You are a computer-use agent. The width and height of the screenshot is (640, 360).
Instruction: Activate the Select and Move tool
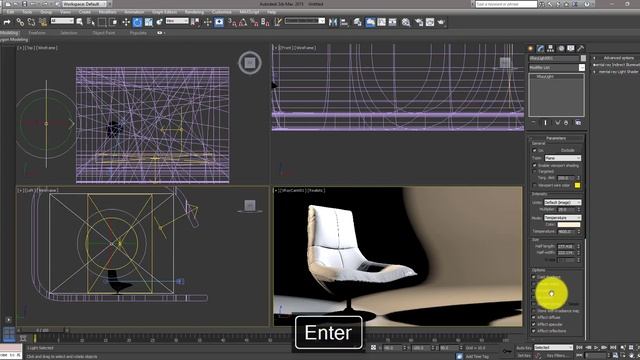point(126,22)
